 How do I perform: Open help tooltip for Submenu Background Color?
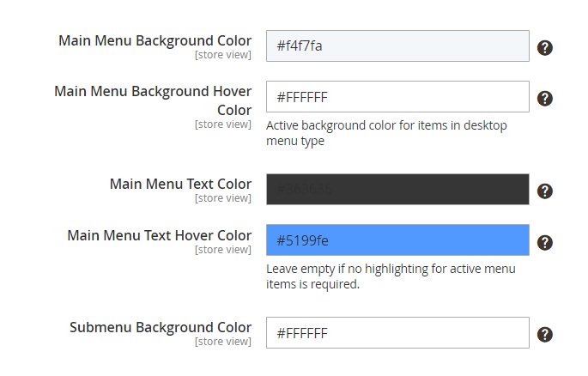544,335
